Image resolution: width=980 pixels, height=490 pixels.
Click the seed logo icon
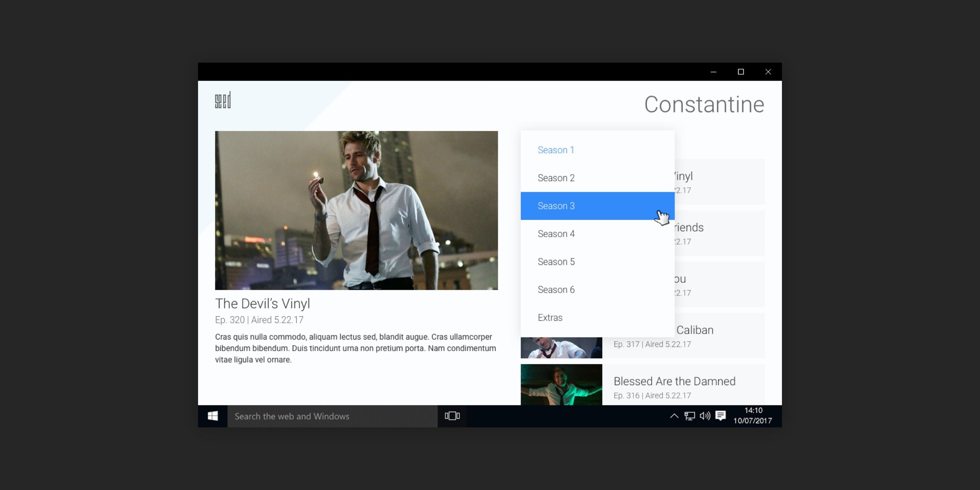223,100
